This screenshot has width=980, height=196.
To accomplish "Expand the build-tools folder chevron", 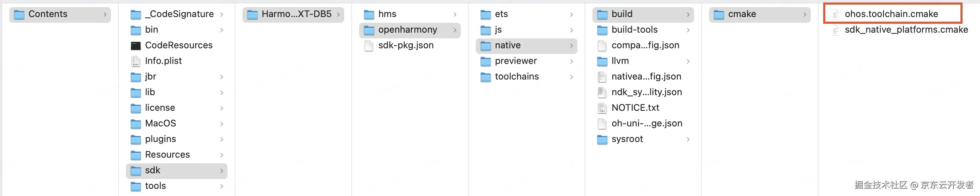I will pyautogui.click(x=688, y=30).
